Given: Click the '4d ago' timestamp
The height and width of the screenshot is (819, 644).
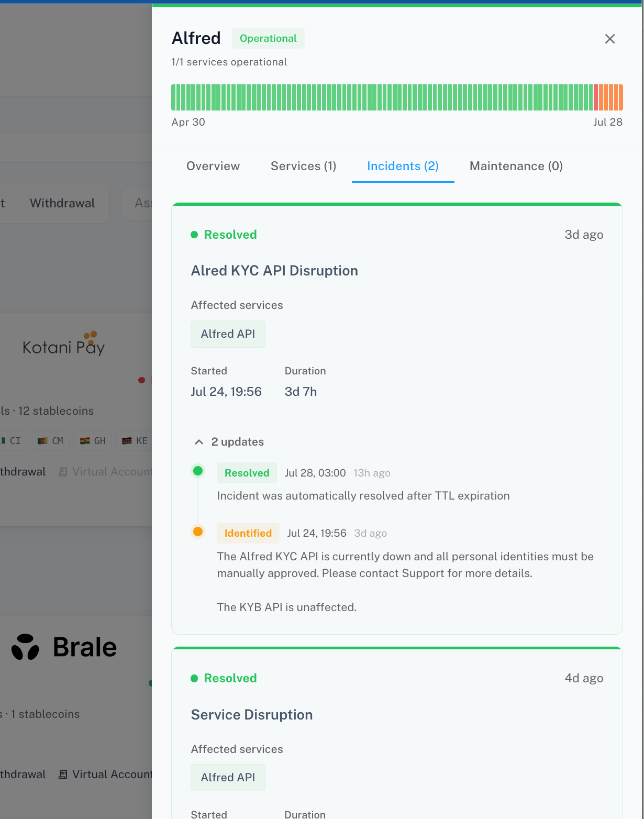Looking at the screenshot, I should tap(584, 678).
